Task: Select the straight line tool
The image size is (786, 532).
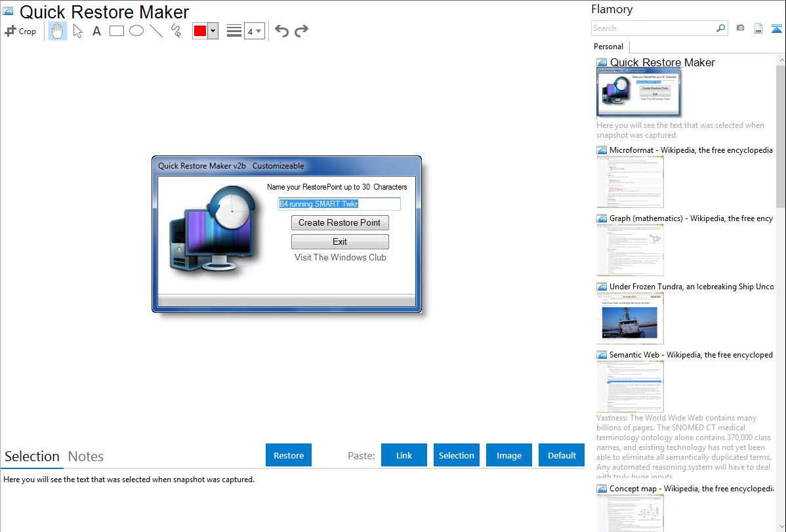Action: coord(156,31)
